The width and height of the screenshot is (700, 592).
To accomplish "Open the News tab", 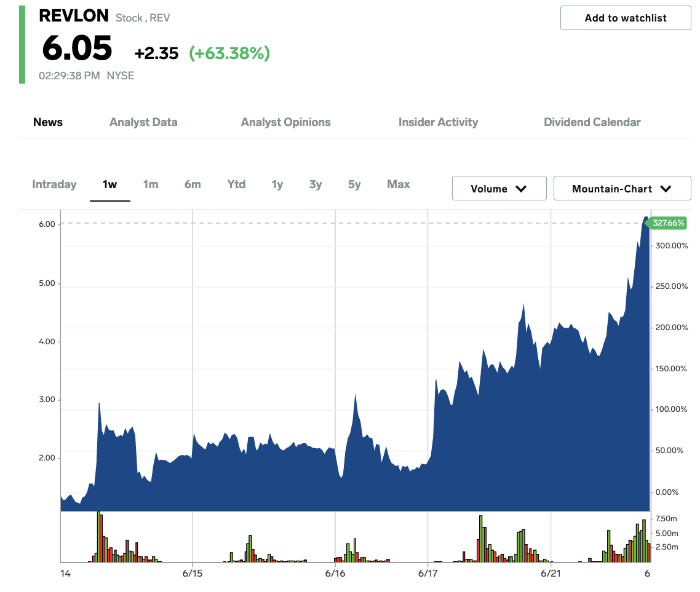I will [48, 122].
